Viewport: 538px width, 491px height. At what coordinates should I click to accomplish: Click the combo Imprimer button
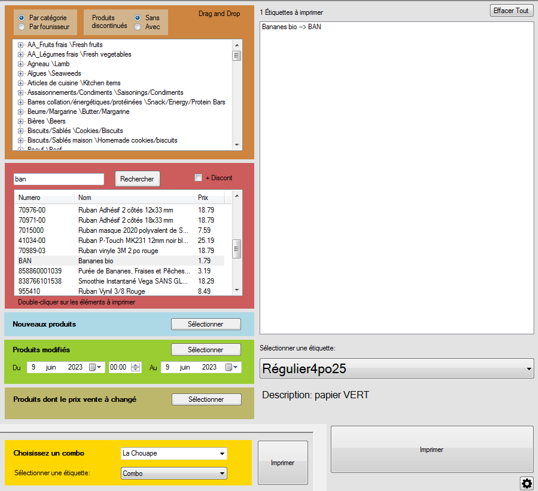coord(283,463)
